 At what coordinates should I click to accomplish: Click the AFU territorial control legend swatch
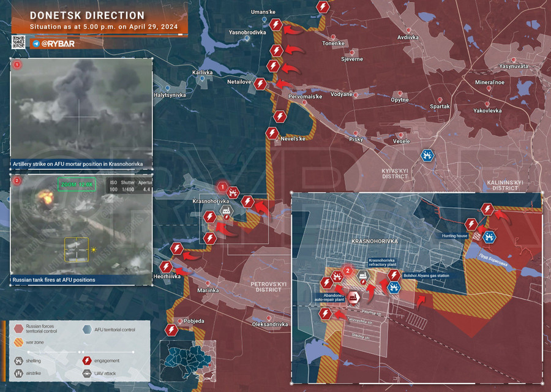[x=88, y=330]
